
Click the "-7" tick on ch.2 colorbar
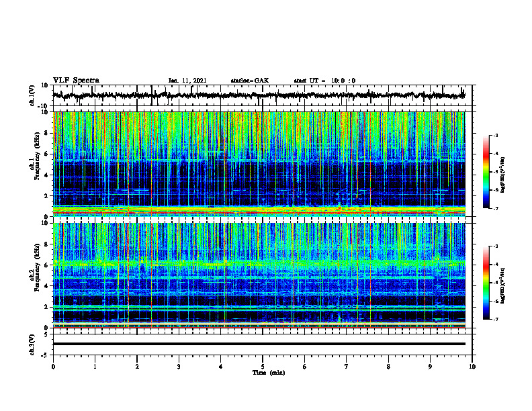[x=496, y=319]
